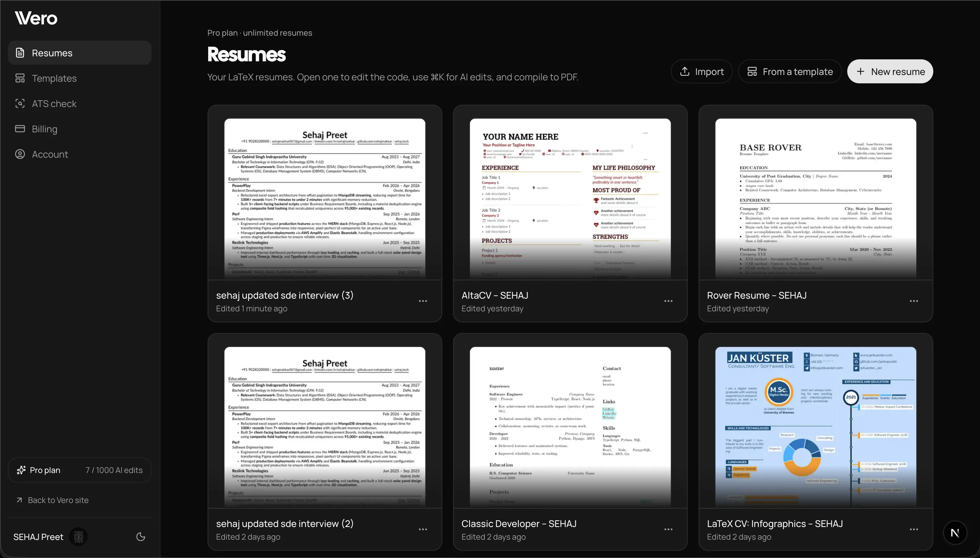Open sehaj updated sde interview (3) thumbnail
Screen dimensions: 980x558
click(325, 199)
